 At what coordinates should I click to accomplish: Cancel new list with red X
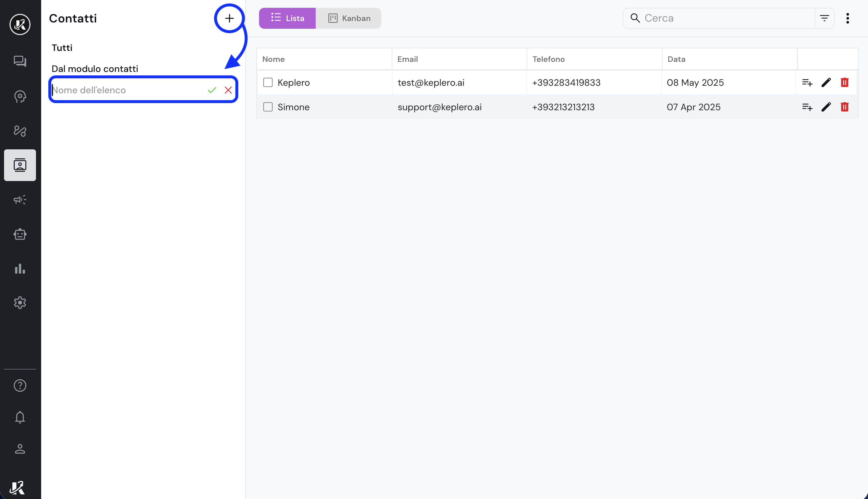pos(228,90)
